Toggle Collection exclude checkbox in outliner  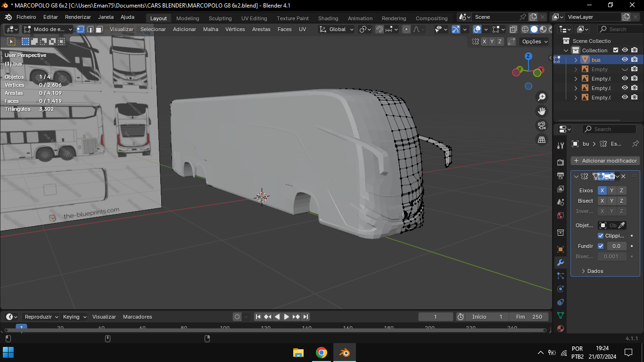click(615, 50)
